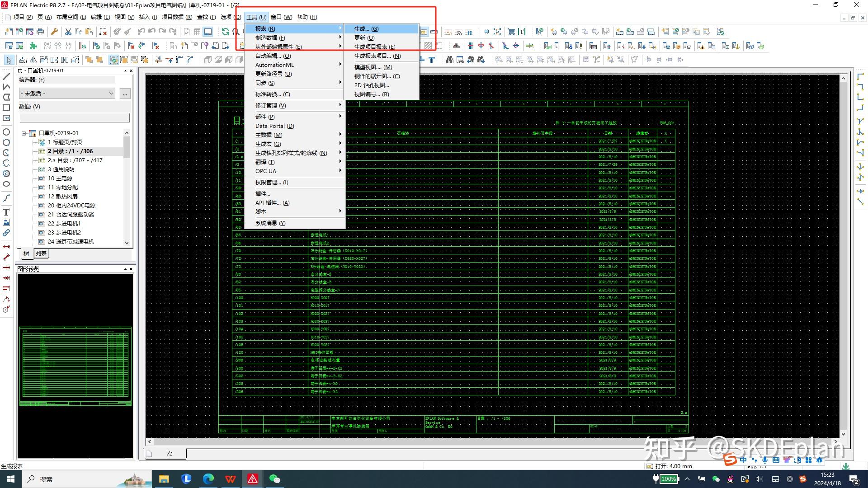Click the hatching pattern icon
Viewport: 868px width, 488px height.
428,46
